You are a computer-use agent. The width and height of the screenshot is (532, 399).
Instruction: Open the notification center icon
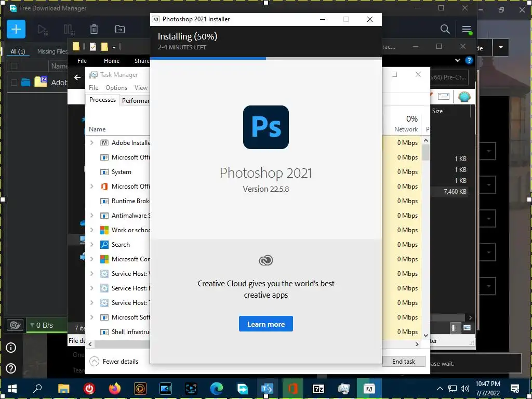pos(515,389)
